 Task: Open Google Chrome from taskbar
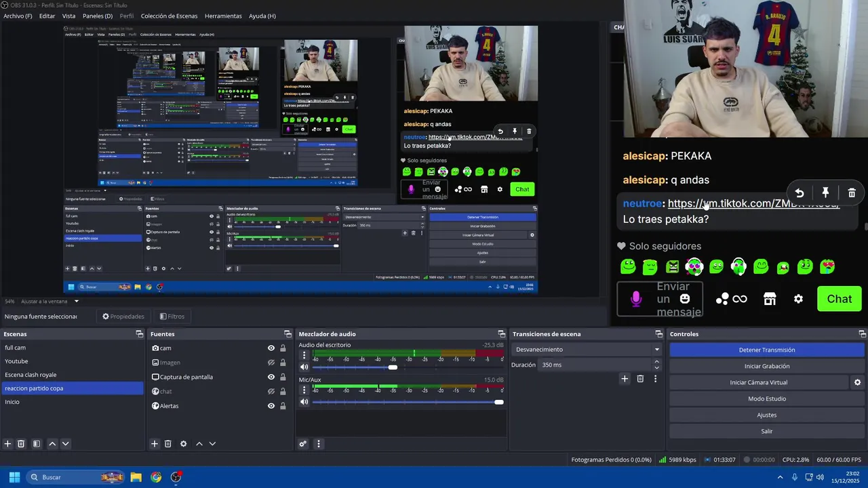click(x=156, y=477)
